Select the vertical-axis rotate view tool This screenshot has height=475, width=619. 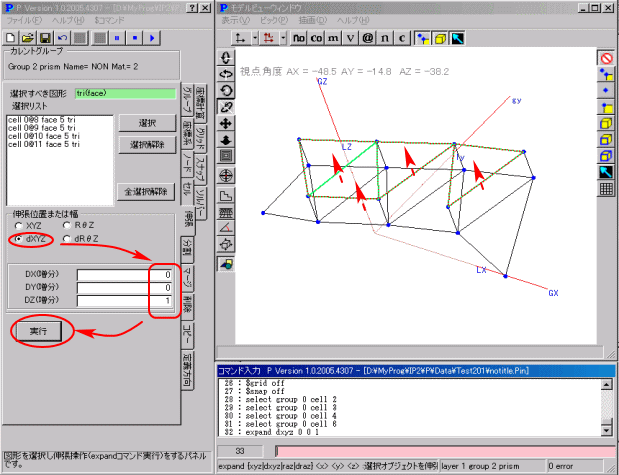point(226,58)
